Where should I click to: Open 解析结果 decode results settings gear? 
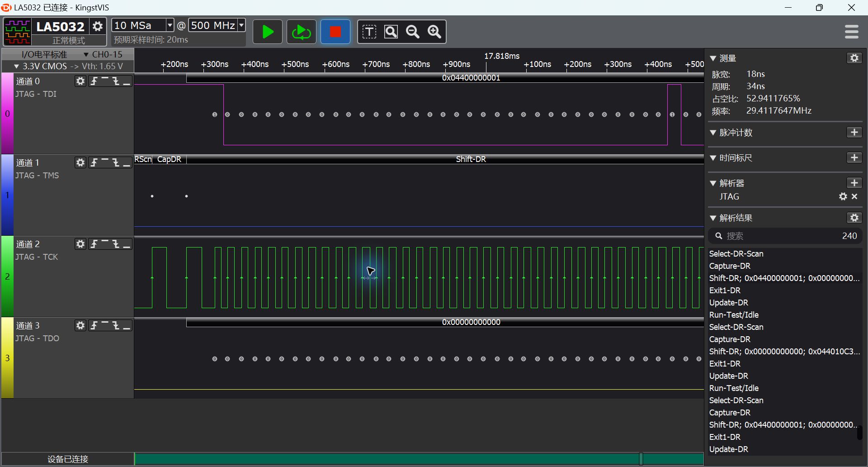854,218
